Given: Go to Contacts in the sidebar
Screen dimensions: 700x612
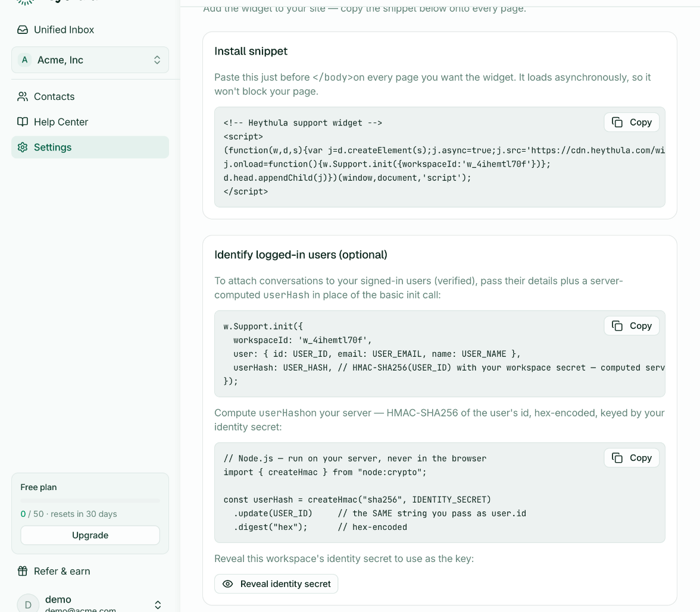Looking at the screenshot, I should pos(90,96).
